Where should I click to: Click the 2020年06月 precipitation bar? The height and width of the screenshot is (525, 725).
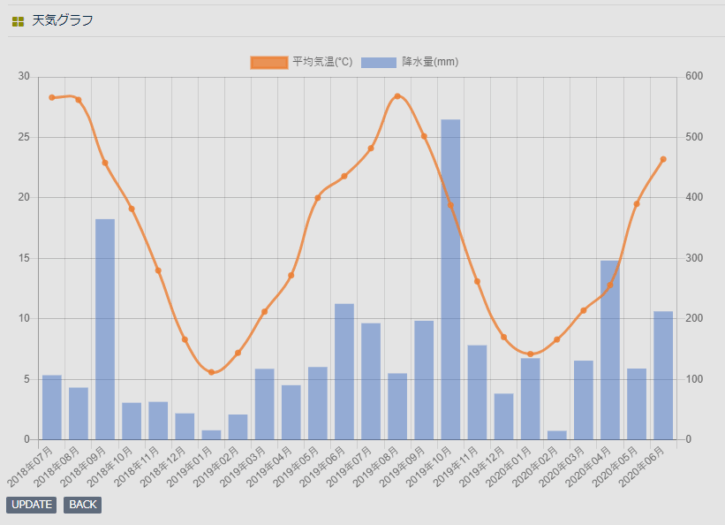(x=663, y=375)
